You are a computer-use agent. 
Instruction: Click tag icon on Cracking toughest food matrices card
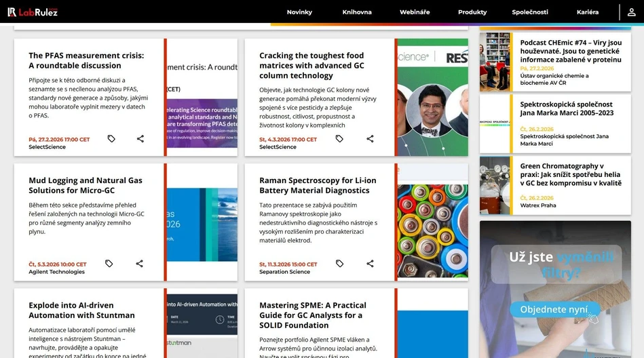[339, 139]
